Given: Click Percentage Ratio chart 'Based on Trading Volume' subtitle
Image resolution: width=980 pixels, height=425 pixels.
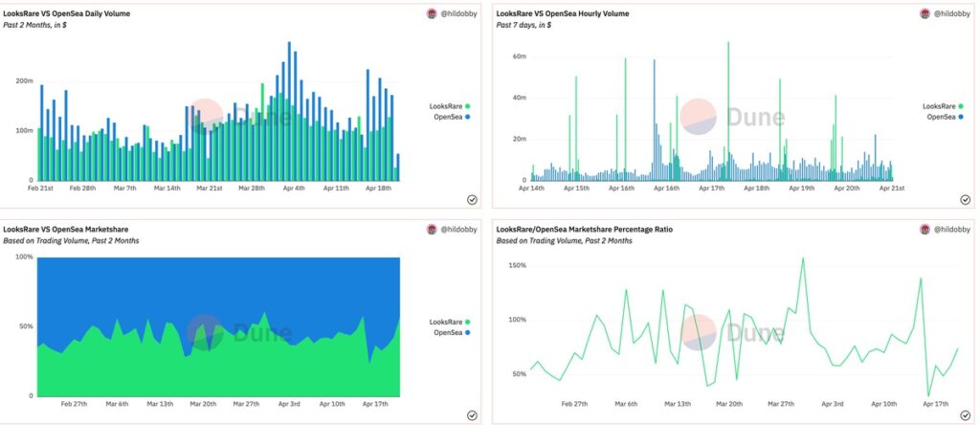Looking at the screenshot, I should 565,240.
